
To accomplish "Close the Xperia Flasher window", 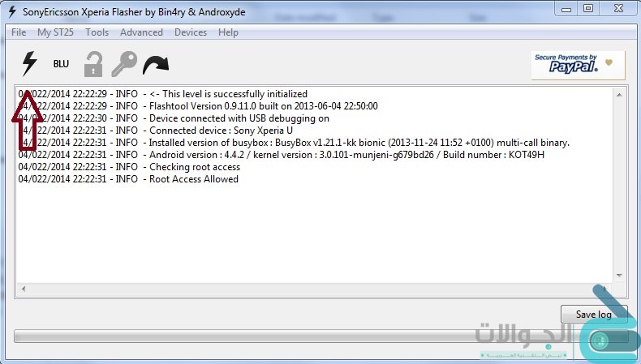I will (618, 9).
